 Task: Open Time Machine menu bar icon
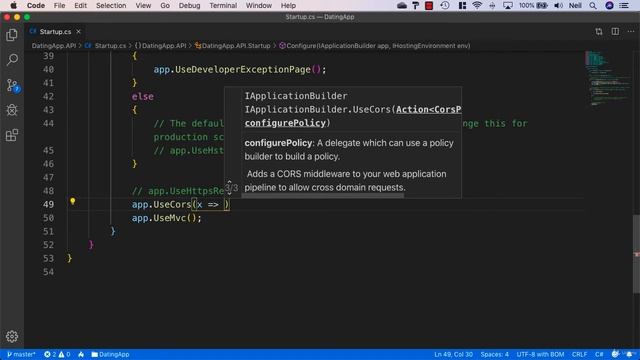coord(445,5)
